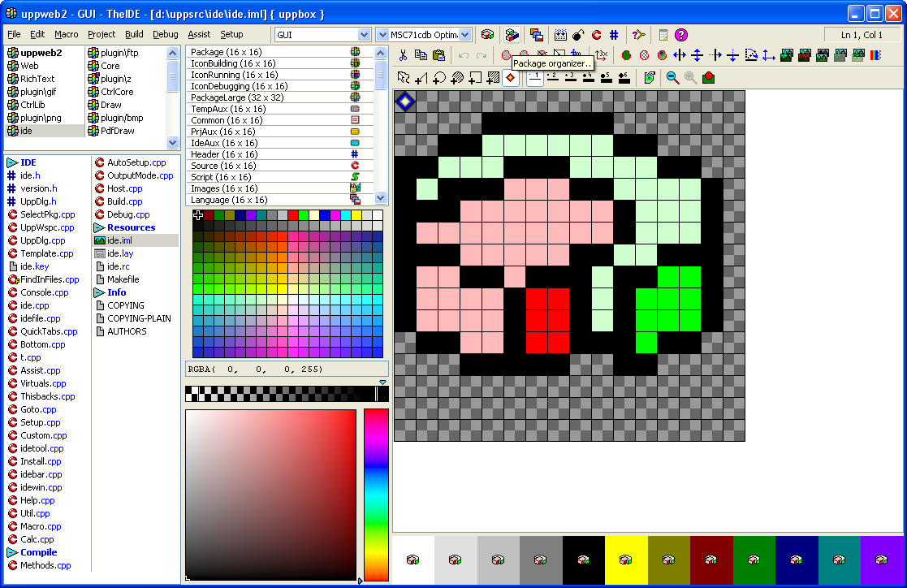Open the Assist menu
Image resolution: width=907 pixels, height=588 pixels.
coord(199,35)
